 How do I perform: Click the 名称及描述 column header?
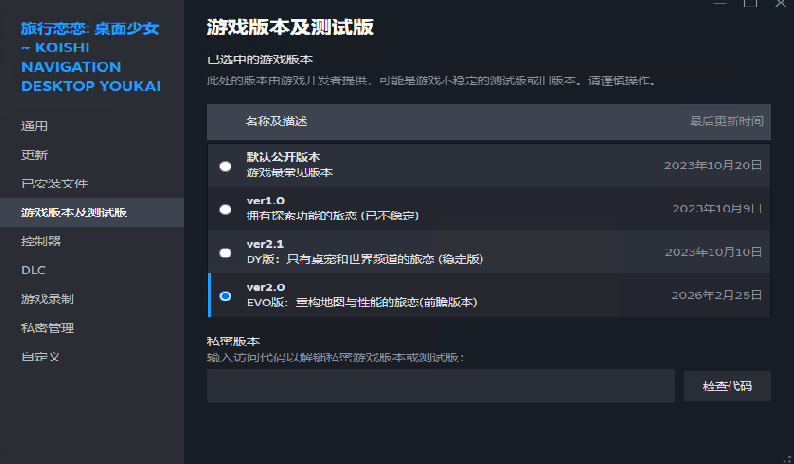pos(276,121)
